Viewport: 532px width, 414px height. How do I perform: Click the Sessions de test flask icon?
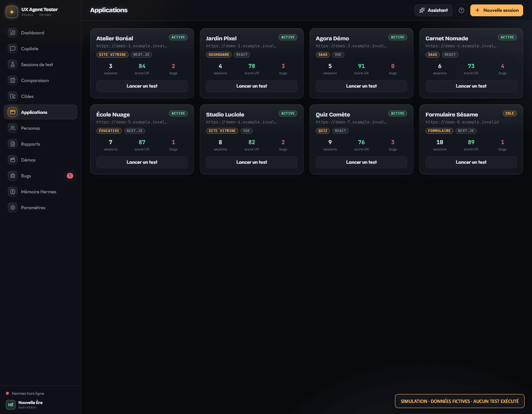coord(13,64)
